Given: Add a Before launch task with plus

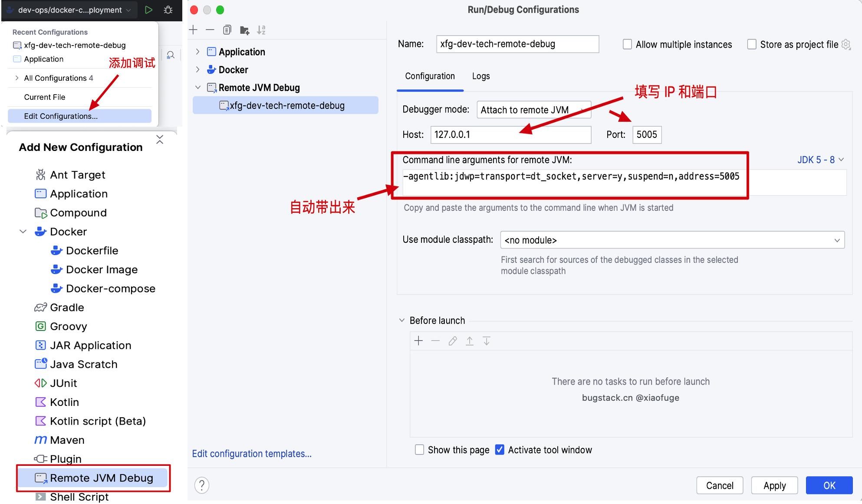Looking at the screenshot, I should (418, 341).
